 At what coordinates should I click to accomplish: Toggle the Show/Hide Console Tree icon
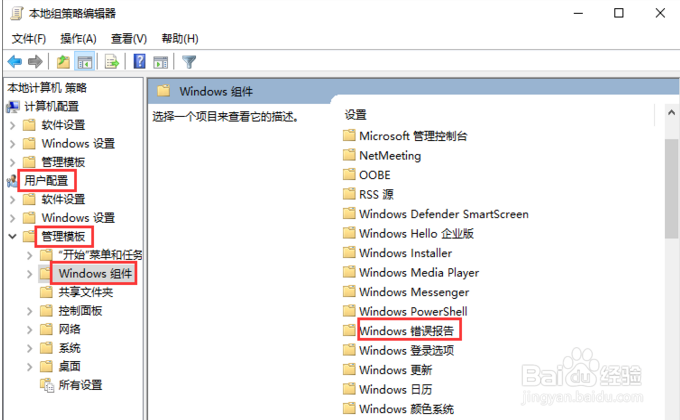pos(85,62)
